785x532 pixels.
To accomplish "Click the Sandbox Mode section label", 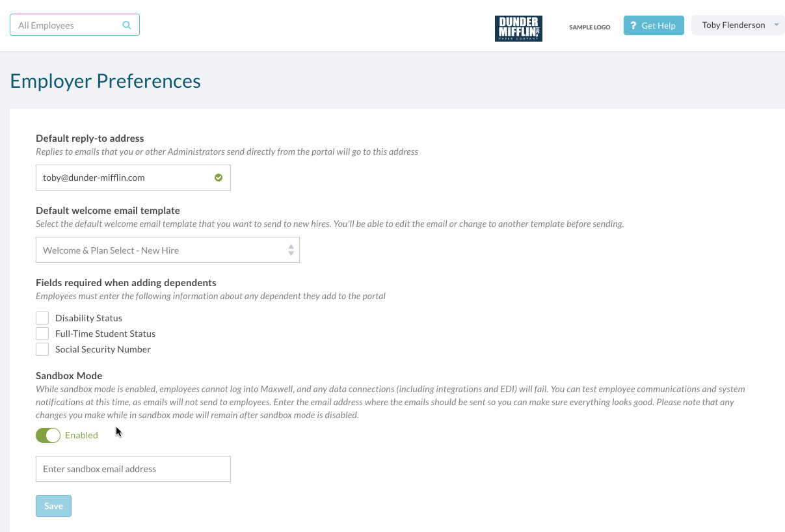I will [69, 376].
